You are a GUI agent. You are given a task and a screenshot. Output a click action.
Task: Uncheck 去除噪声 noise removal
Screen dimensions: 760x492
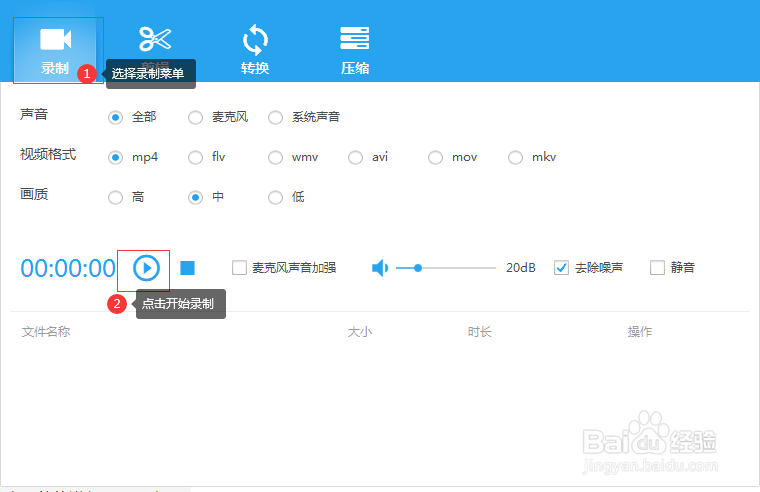coord(561,268)
